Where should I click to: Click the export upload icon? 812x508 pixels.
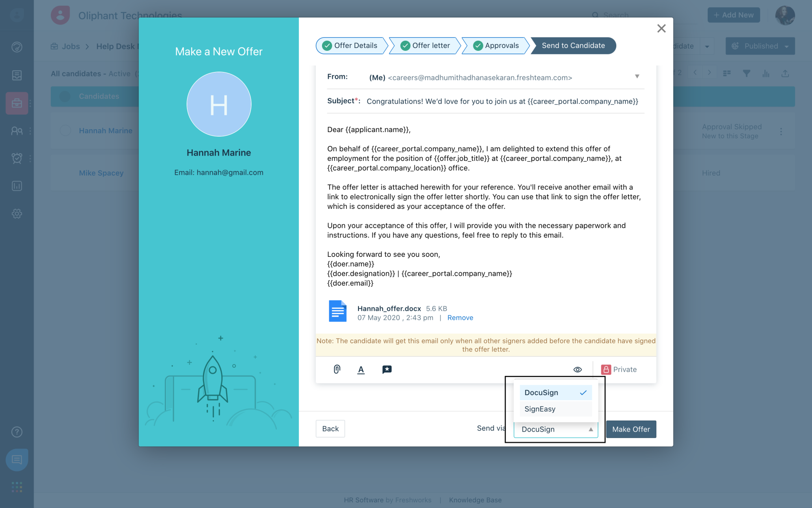pos(785,74)
